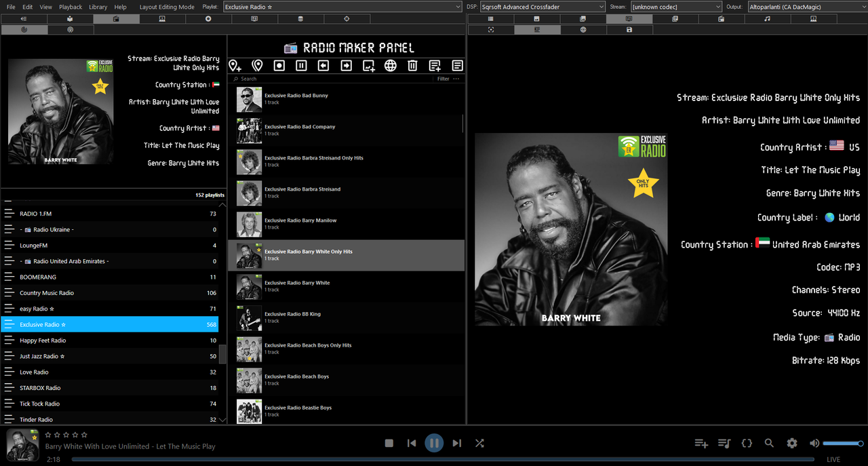868x466 pixels.
Task: Click the list document icon at Radio Maker toolbar end
Action: click(x=457, y=66)
